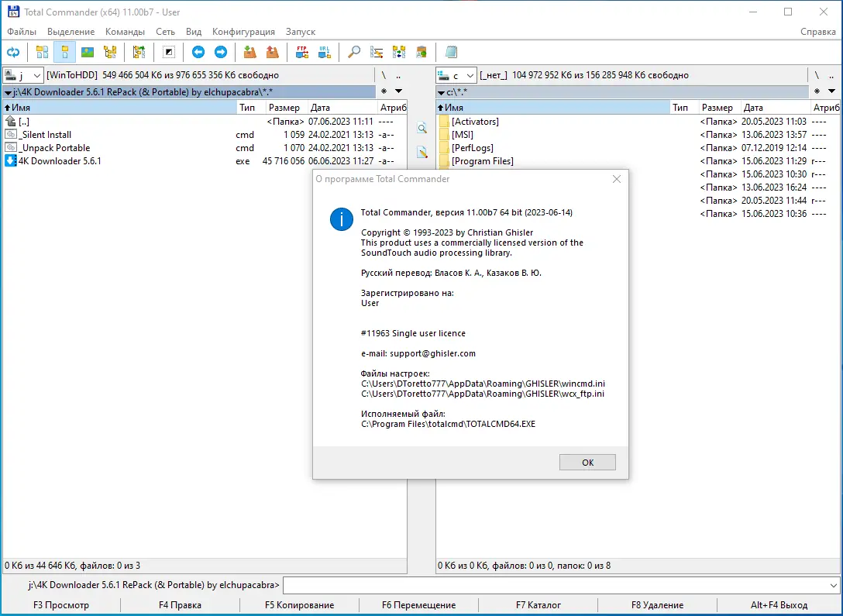
Task: Open left panel favorites asterisk button
Action: pos(384,91)
